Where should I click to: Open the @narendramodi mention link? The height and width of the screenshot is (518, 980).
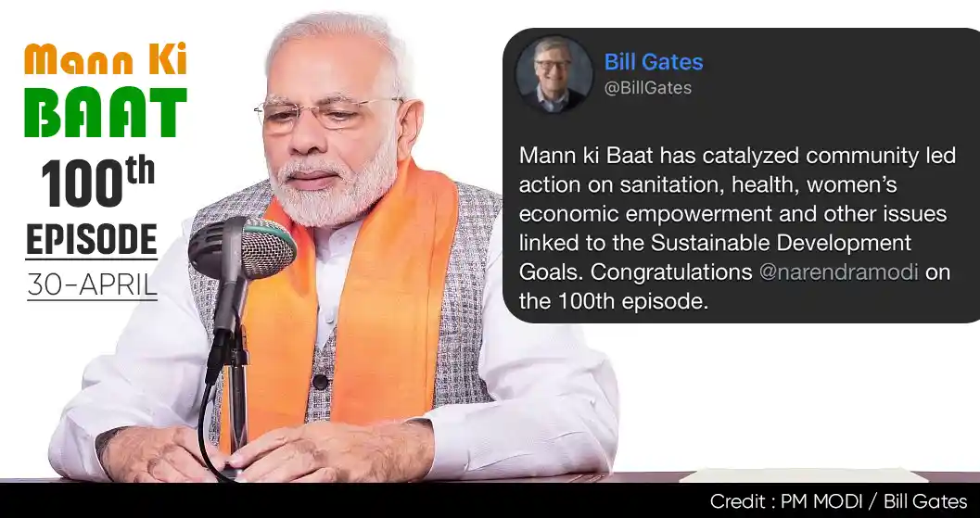(838, 272)
